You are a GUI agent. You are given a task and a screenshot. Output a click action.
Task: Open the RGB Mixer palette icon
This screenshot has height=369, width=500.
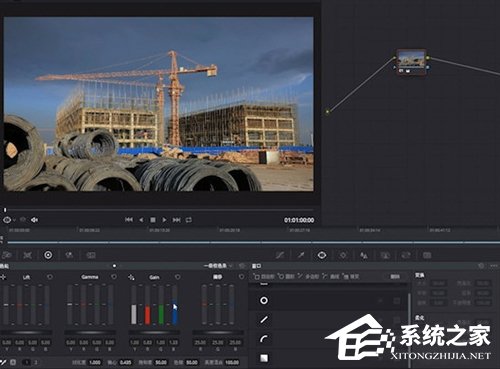(x=69, y=255)
